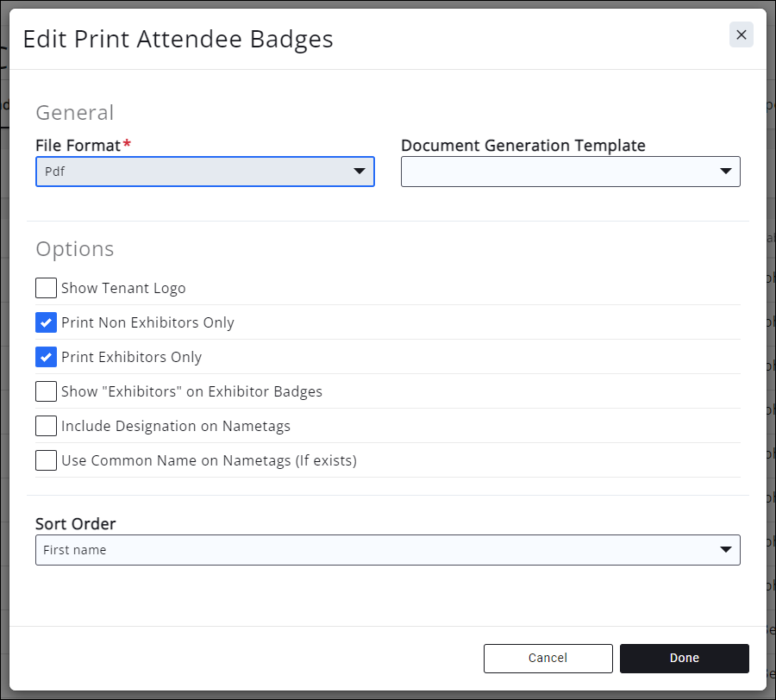Close the Edit Print Attendee Badges dialog
Screen dimensions: 776x700
tap(741, 34)
